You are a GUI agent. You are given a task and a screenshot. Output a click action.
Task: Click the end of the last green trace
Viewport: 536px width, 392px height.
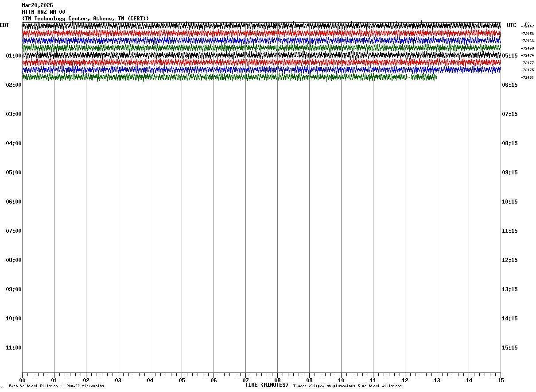pyautogui.click(x=436, y=77)
